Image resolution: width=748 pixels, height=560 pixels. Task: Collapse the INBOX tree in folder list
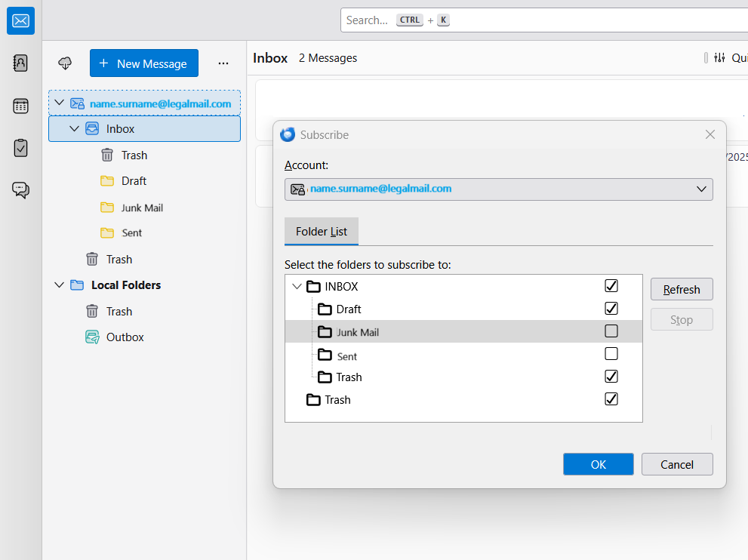pos(297,287)
